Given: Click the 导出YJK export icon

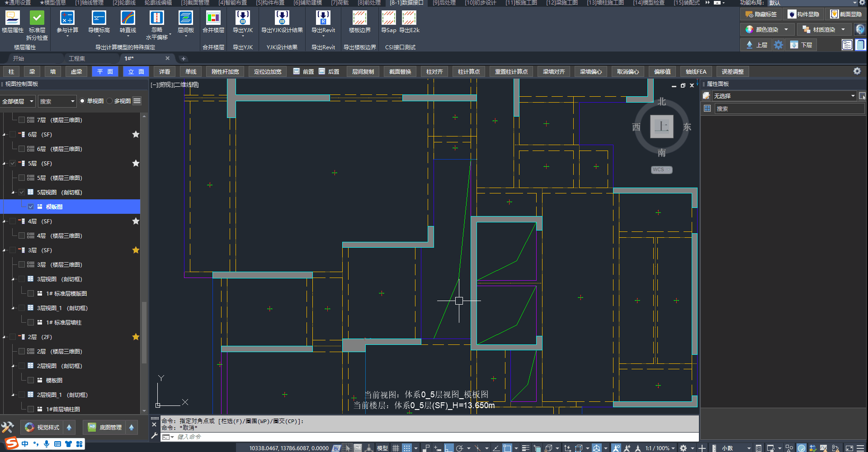Looking at the screenshot, I should click(x=242, y=19).
